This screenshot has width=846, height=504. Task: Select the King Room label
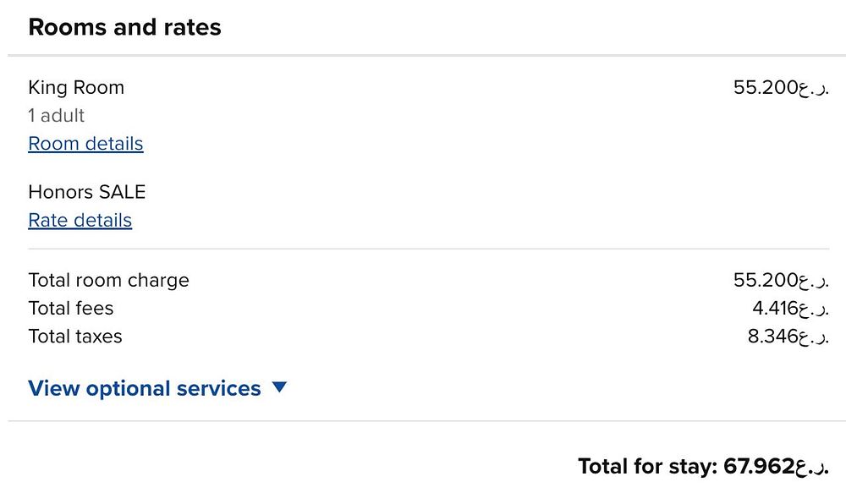[76, 88]
